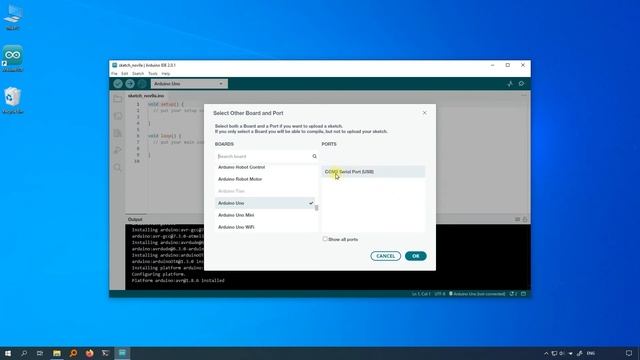The width and height of the screenshot is (640, 360).
Task: Click the OK button
Action: tap(416, 256)
